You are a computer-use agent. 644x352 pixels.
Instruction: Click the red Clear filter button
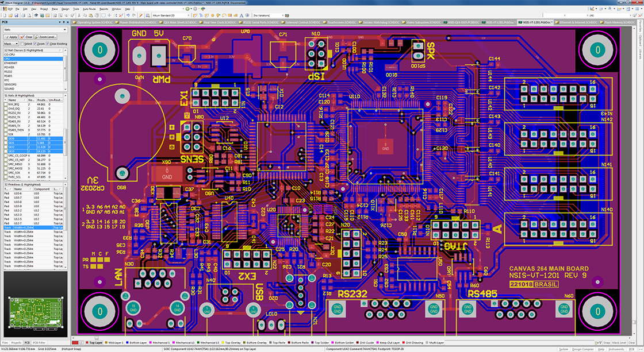[x=27, y=37]
